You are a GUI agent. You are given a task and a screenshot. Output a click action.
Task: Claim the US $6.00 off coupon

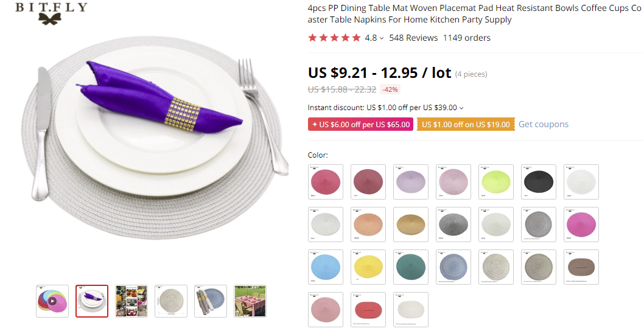pyautogui.click(x=360, y=124)
